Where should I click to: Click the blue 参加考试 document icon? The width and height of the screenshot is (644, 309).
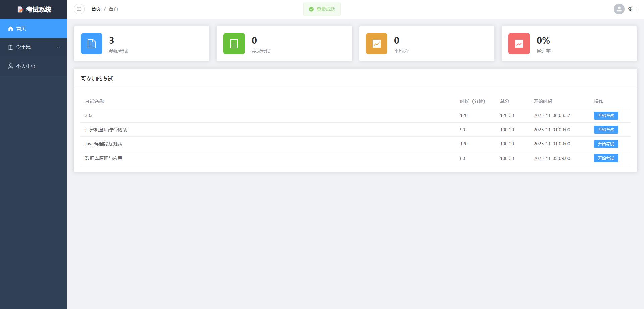point(92,44)
